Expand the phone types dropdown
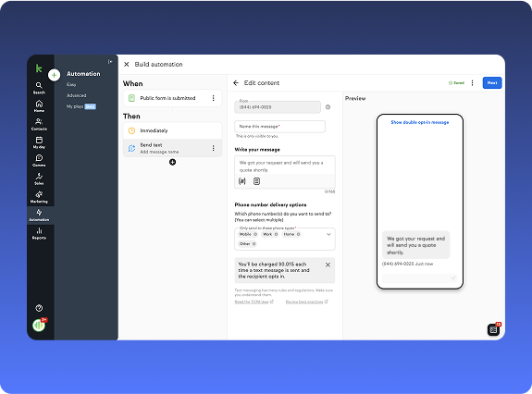The width and height of the screenshot is (532, 394). point(328,234)
